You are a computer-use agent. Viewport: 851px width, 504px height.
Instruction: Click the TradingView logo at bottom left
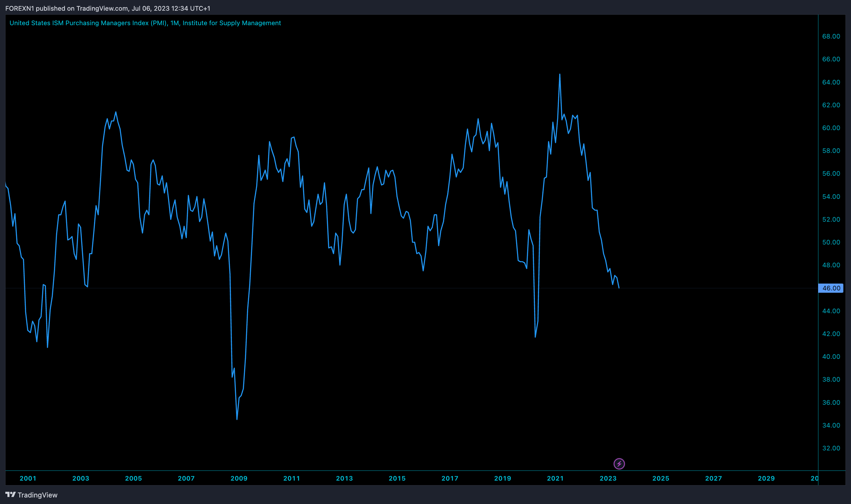pyautogui.click(x=31, y=495)
